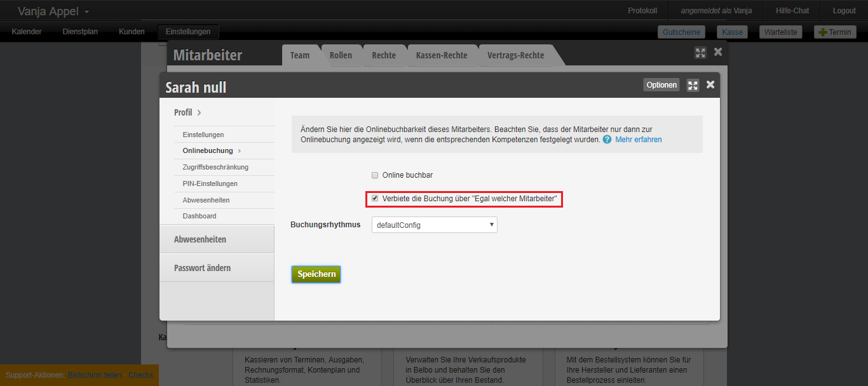This screenshot has width=868, height=386.
Task: Expand the Profil section
Action: [x=187, y=112]
